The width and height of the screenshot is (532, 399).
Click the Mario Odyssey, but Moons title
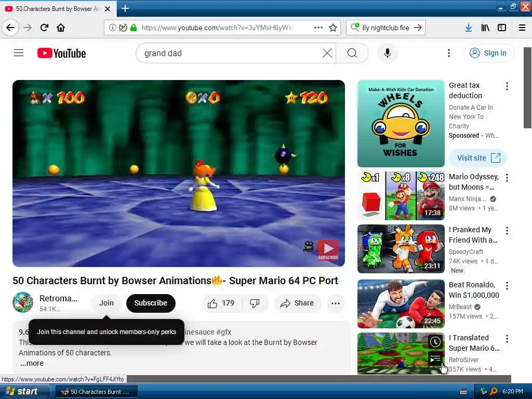point(474,182)
